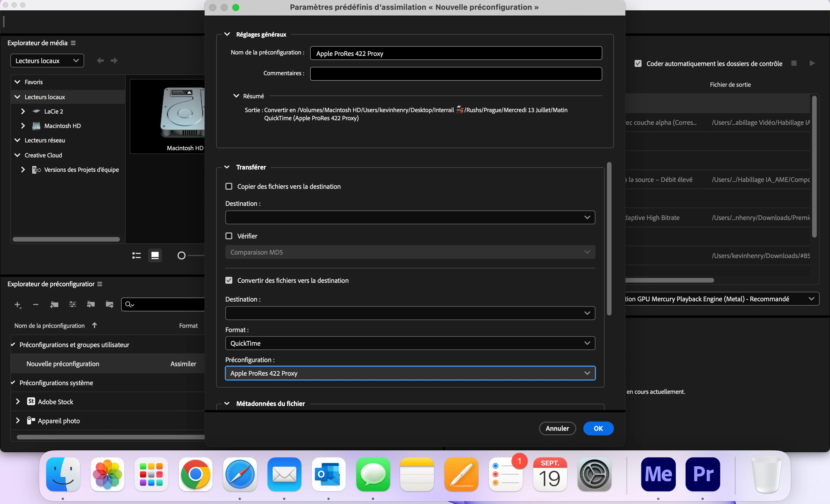
Task: Click the Nom de la préconfiguration field
Action: point(456,53)
